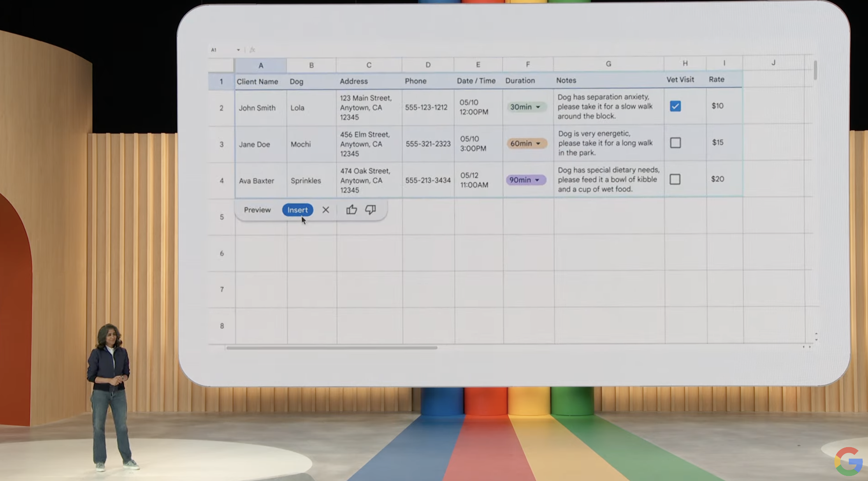Click the Client Name header cell
This screenshot has width=868, height=481.
point(257,82)
